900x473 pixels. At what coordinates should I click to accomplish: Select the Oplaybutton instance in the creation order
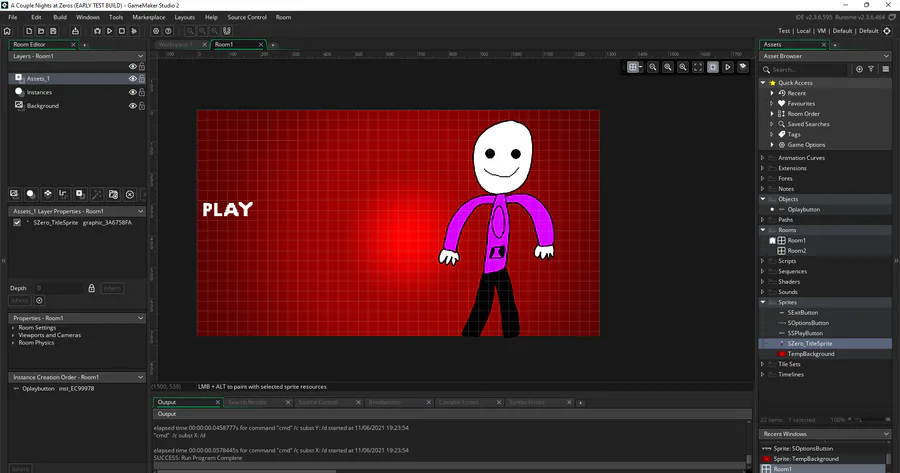(37, 389)
